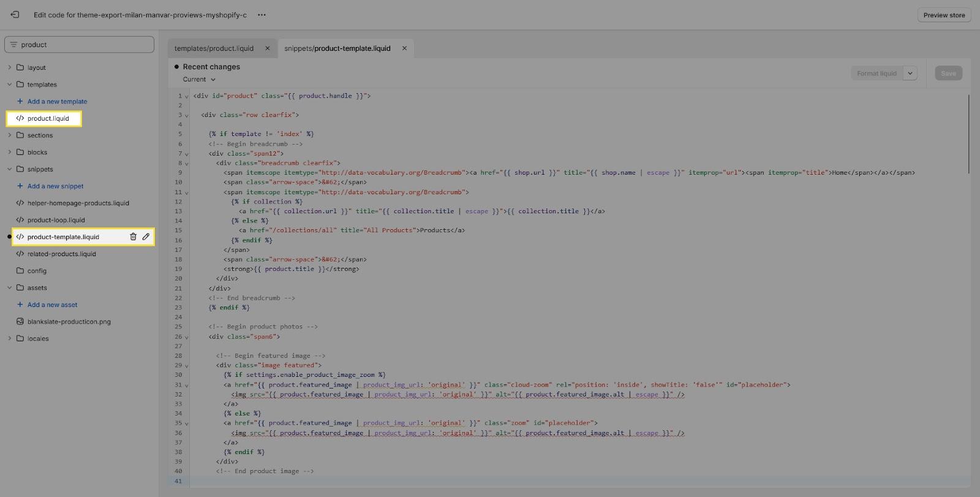Open the Current version dropdown
The width and height of the screenshot is (980, 497).
coord(199,80)
